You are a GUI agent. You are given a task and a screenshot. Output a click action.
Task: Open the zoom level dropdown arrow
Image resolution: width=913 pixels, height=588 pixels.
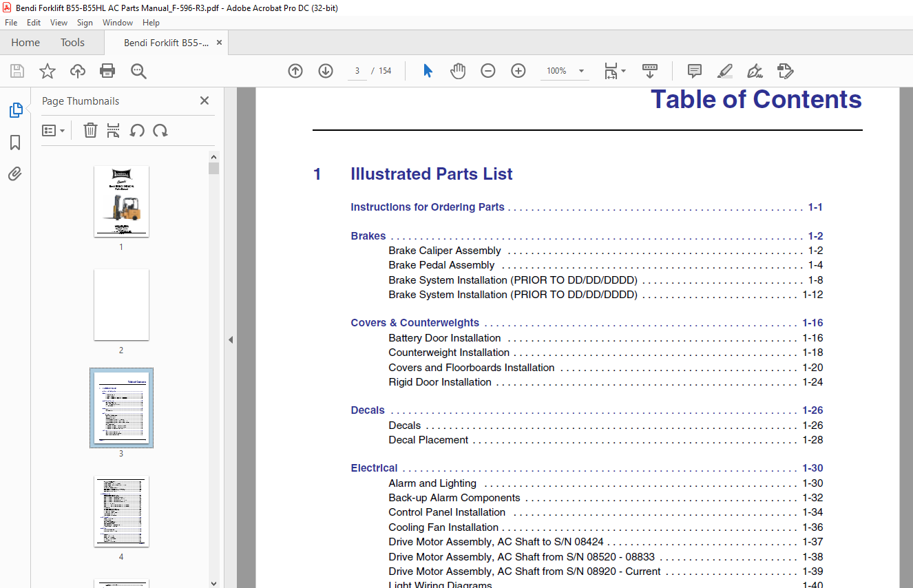(x=581, y=71)
